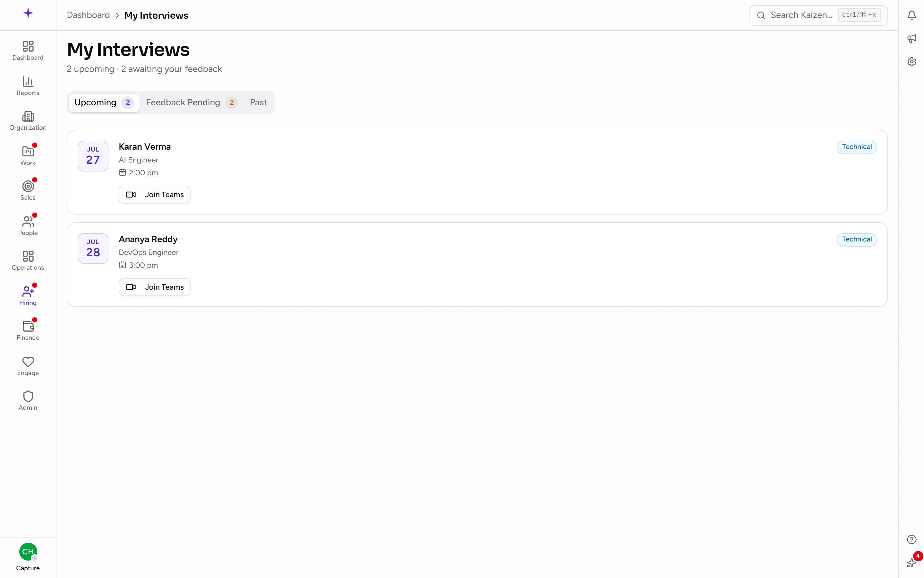
Task: Open Reports in the sidebar
Action: click(x=28, y=86)
